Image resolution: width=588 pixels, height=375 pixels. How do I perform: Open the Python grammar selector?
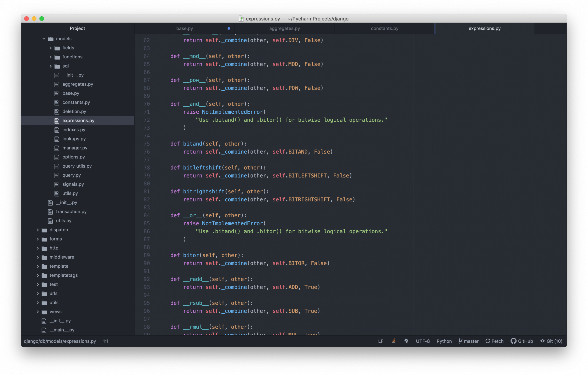(444, 341)
